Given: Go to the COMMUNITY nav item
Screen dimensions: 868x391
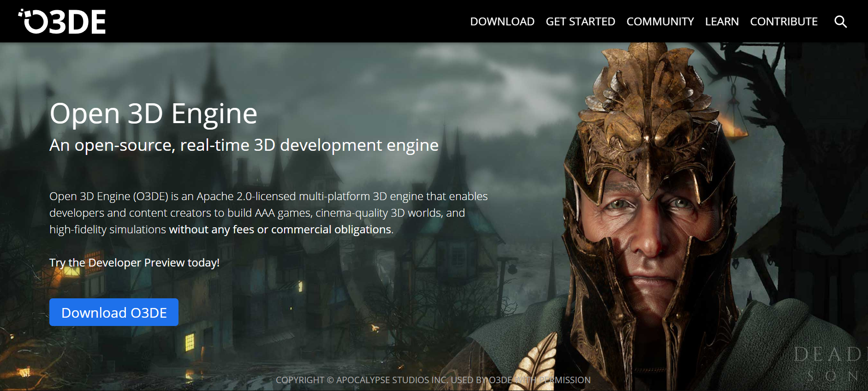Looking at the screenshot, I should click(x=660, y=22).
